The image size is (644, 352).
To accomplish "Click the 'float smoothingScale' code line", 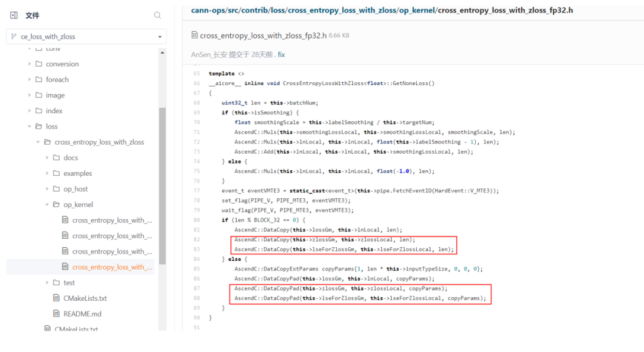I will [335, 122].
